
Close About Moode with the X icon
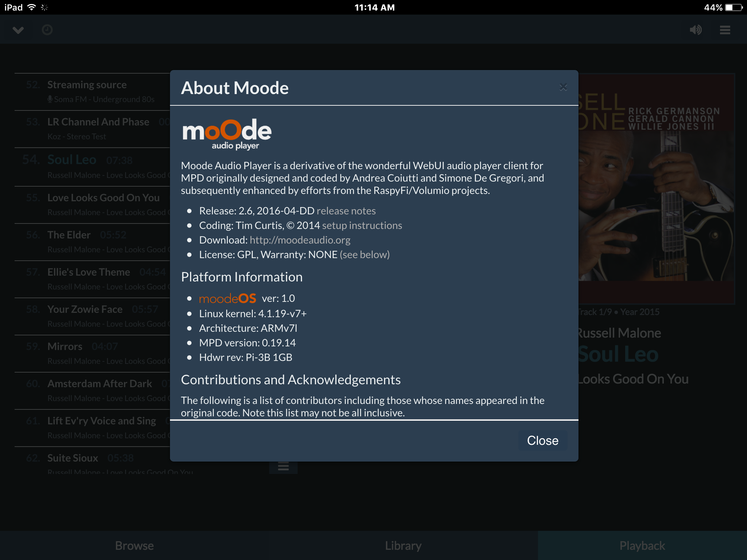563,87
